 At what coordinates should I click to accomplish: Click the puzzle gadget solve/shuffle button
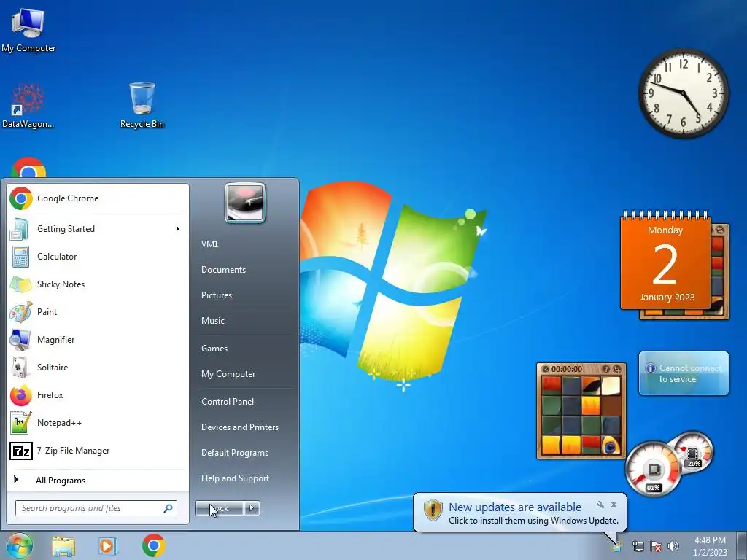coord(617,369)
